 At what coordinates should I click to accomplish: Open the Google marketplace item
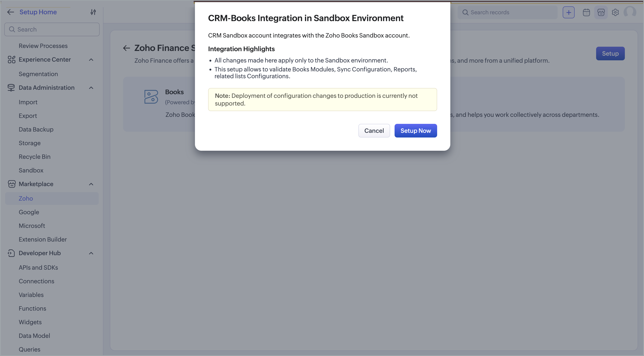(29, 212)
